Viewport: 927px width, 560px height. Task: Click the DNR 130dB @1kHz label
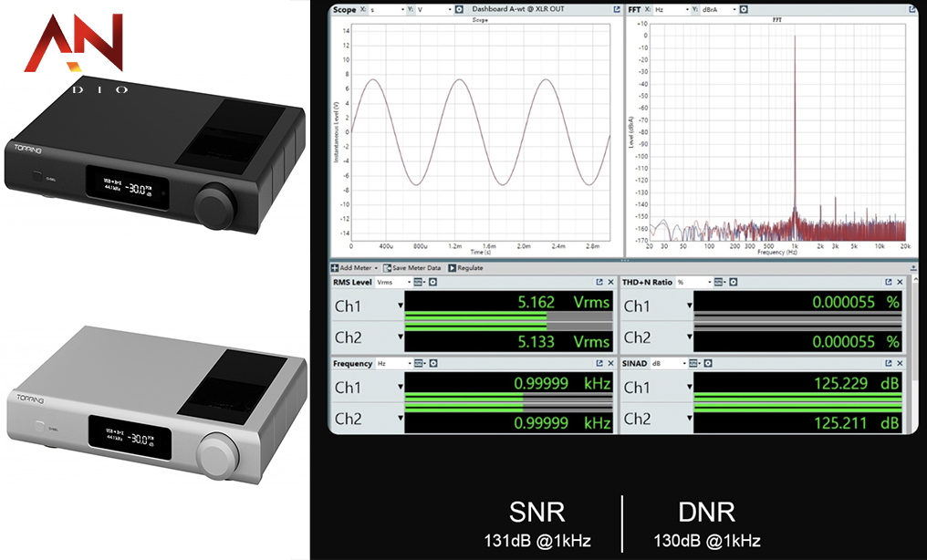(x=706, y=524)
